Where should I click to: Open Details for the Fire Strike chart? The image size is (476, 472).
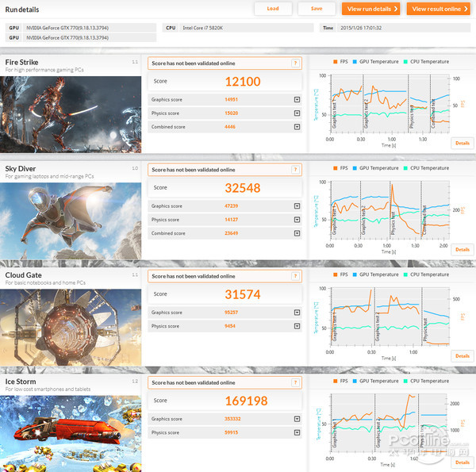pyautogui.click(x=463, y=143)
